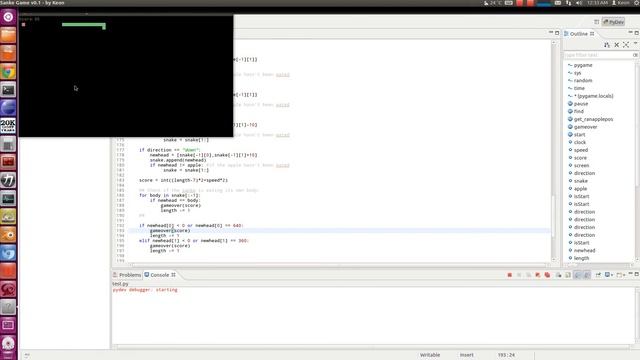
Task: Select the screen variable in Outline
Action: click(581, 166)
